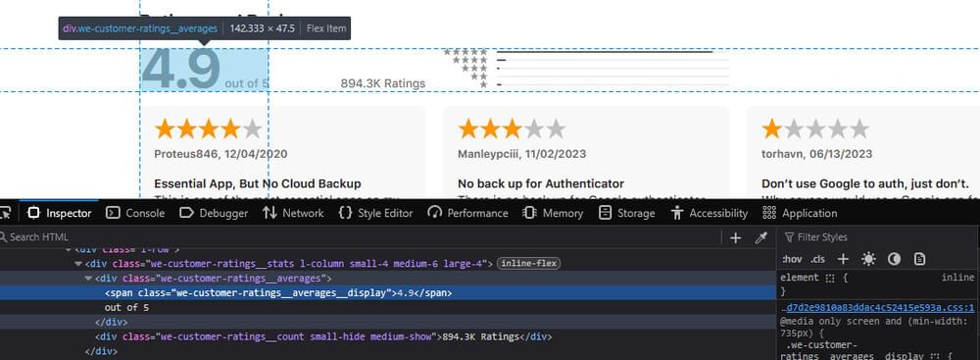This screenshot has width=980, height=360.
Task: Toggle print media simulation page icon
Action: pos(919,259)
